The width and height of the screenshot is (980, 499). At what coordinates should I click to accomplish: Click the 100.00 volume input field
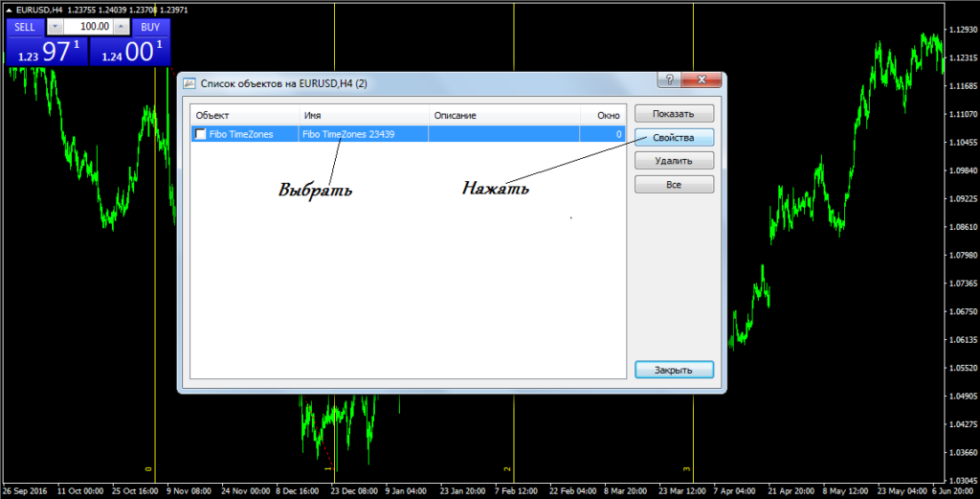(x=87, y=27)
